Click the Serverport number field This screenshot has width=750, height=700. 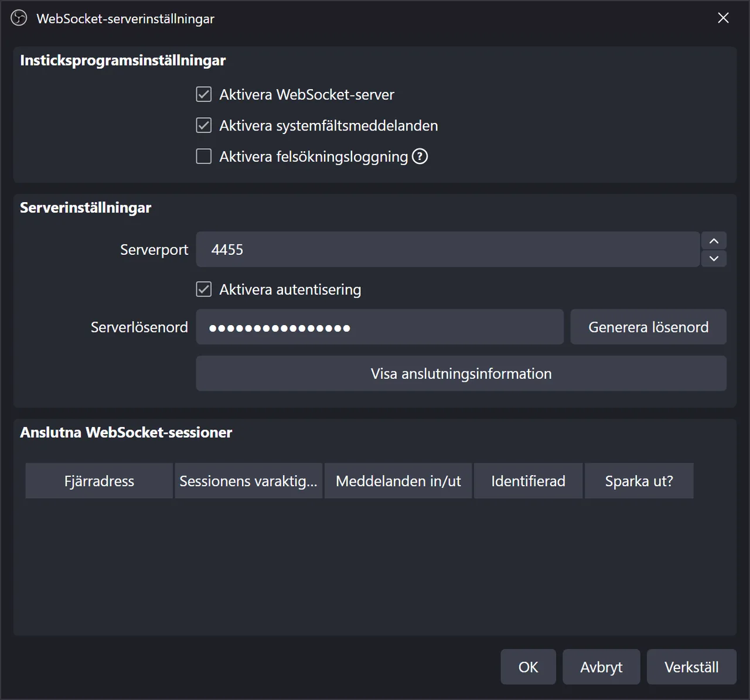tap(448, 250)
